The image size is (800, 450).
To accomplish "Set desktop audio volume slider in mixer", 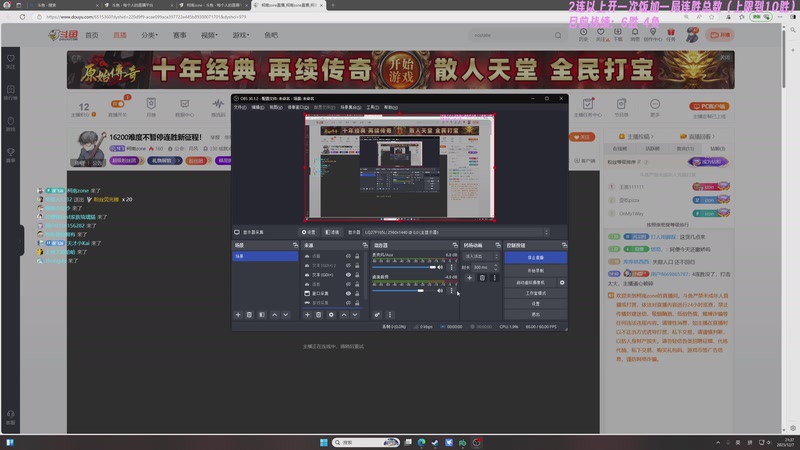I will (x=404, y=290).
